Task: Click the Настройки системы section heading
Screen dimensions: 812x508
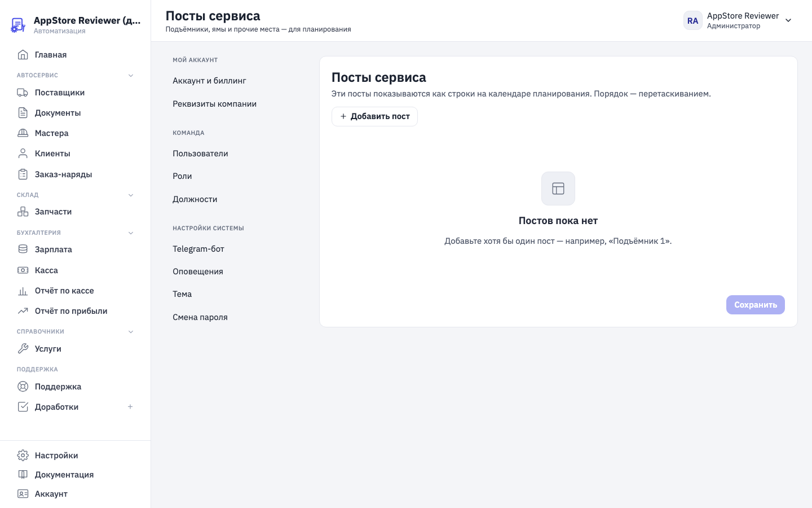Action: (x=208, y=228)
